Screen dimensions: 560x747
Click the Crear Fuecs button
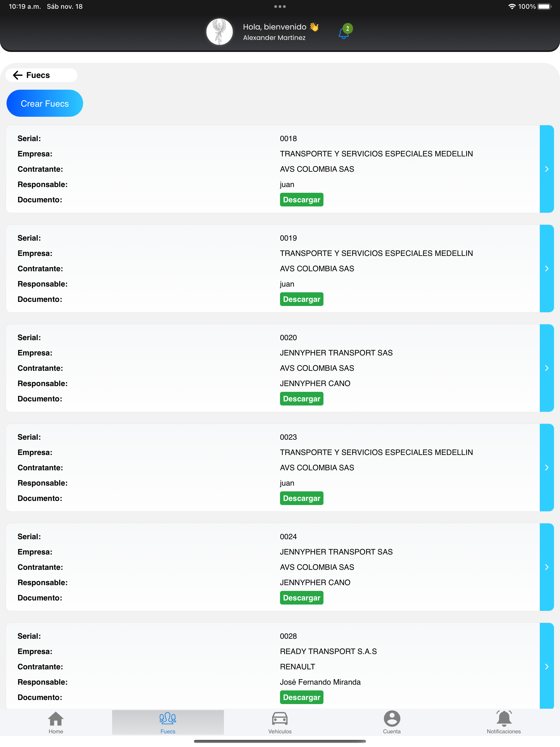(45, 103)
